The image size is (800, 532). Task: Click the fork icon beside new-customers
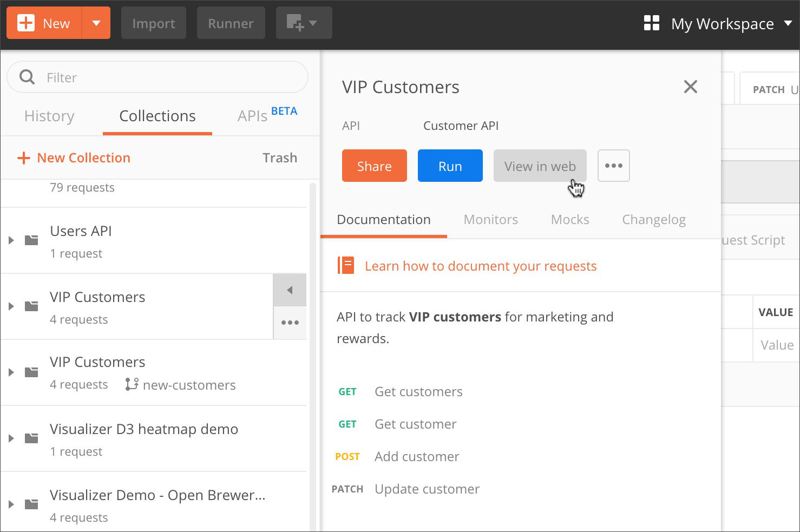click(x=132, y=384)
